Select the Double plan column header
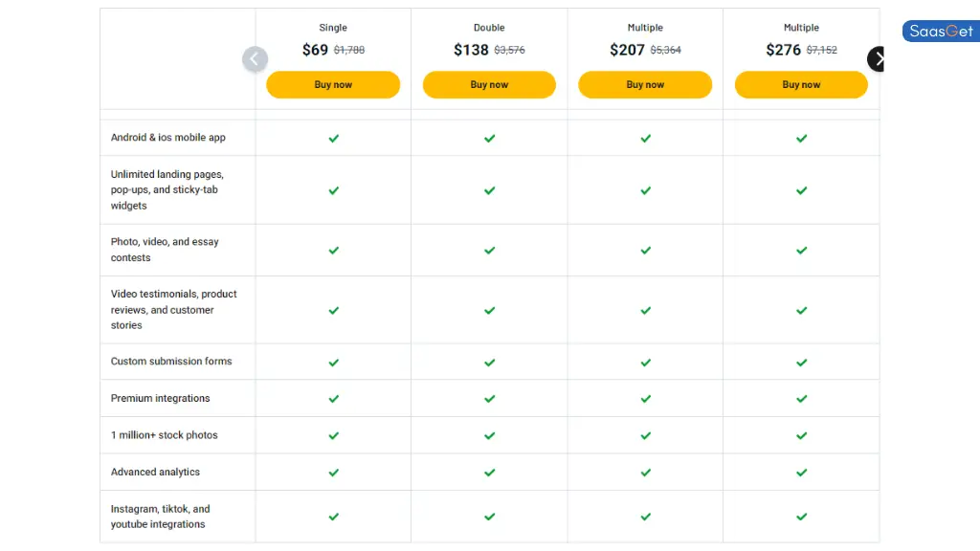 (489, 28)
